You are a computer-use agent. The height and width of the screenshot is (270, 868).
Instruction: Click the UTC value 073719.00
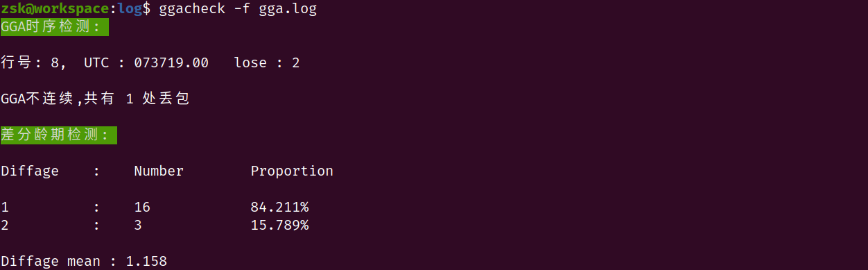pyautogui.click(x=171, y=63)
